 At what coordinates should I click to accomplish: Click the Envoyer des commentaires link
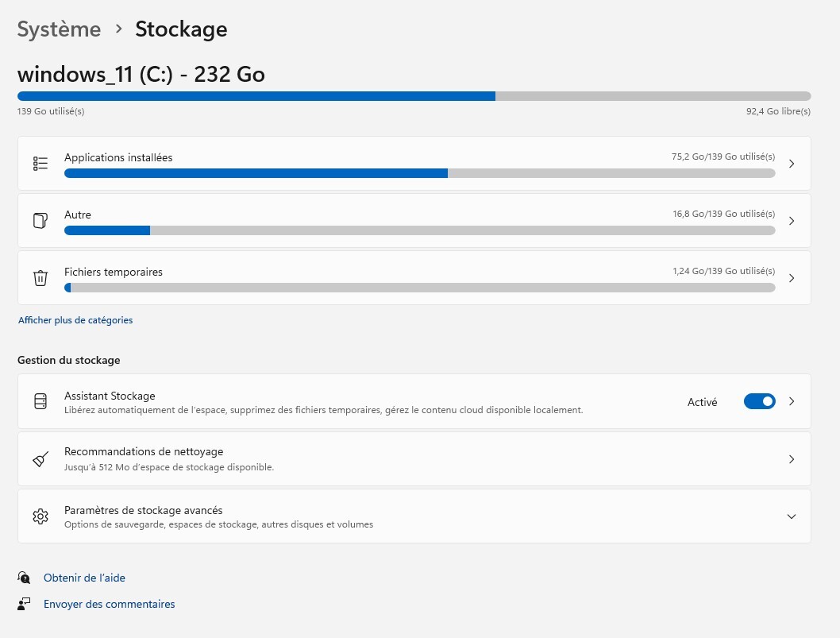tap(109, 604)
